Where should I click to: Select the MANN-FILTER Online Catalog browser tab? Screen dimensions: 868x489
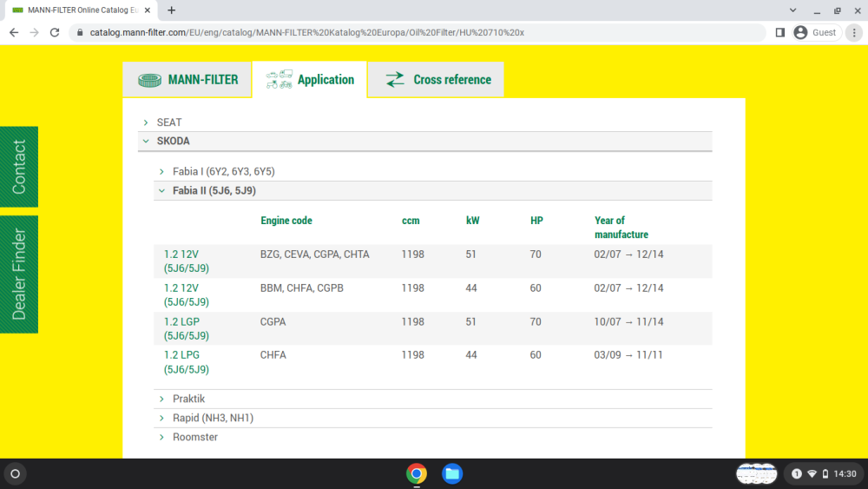[x=80, y=10]
